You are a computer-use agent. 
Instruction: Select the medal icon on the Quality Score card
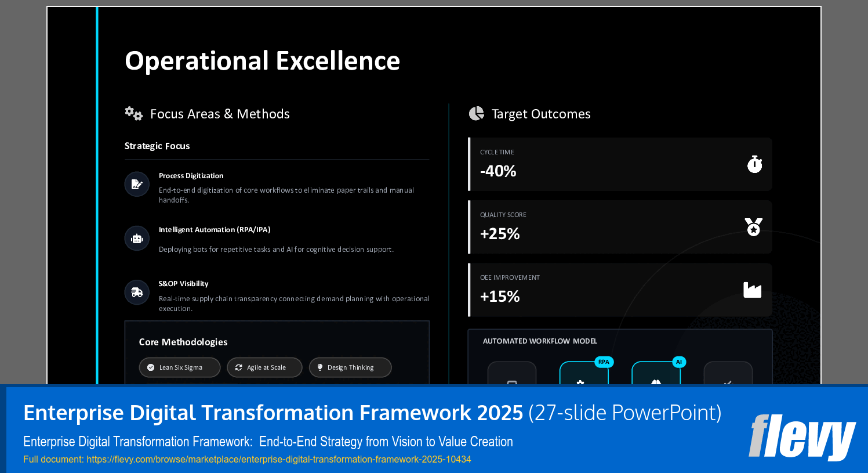coord(754,227)
